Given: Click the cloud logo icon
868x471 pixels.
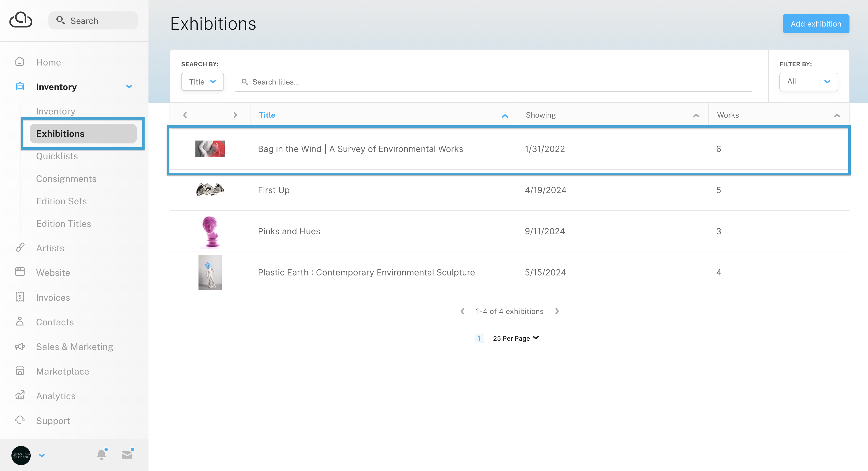Looking at the screenshot, I should [21, 20].
